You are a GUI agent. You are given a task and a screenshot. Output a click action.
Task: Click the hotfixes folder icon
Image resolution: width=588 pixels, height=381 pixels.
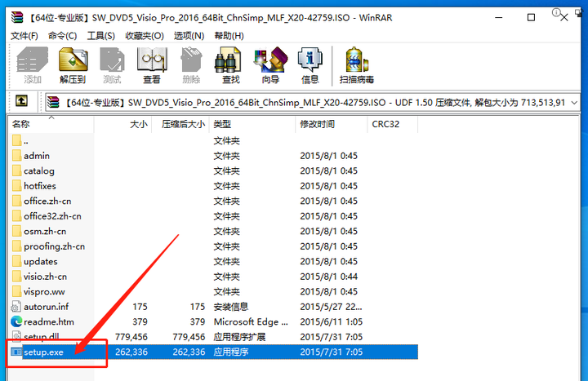click(16, 186)
